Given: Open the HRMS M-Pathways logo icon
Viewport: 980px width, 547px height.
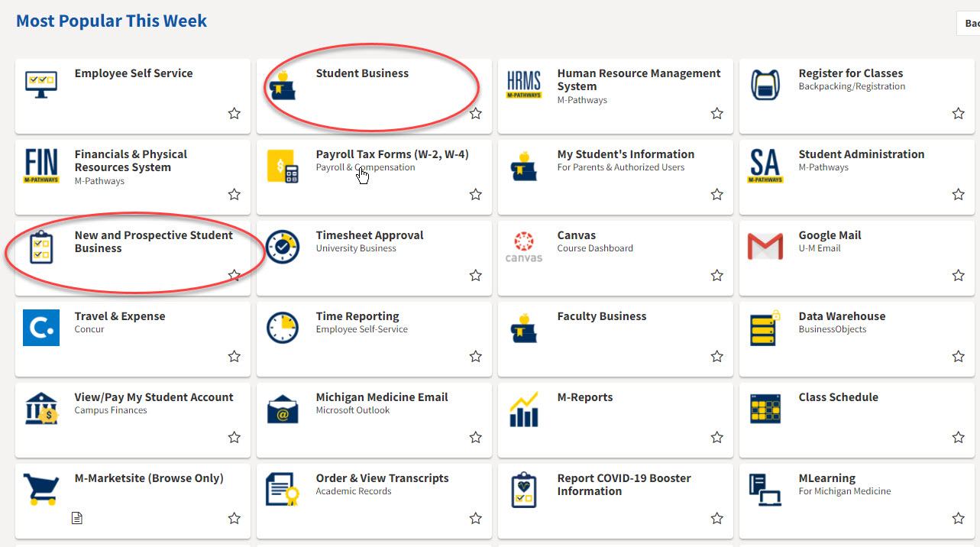Looking at the screenshot, I should coord(524,85).
